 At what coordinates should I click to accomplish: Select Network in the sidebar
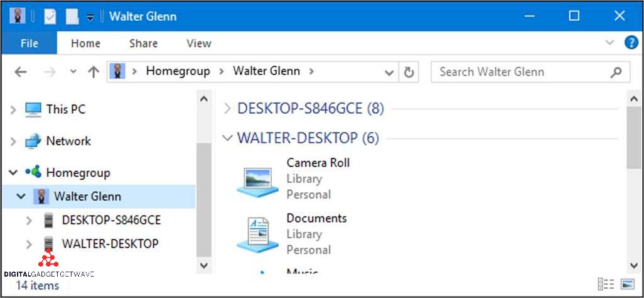click(68, 141)
